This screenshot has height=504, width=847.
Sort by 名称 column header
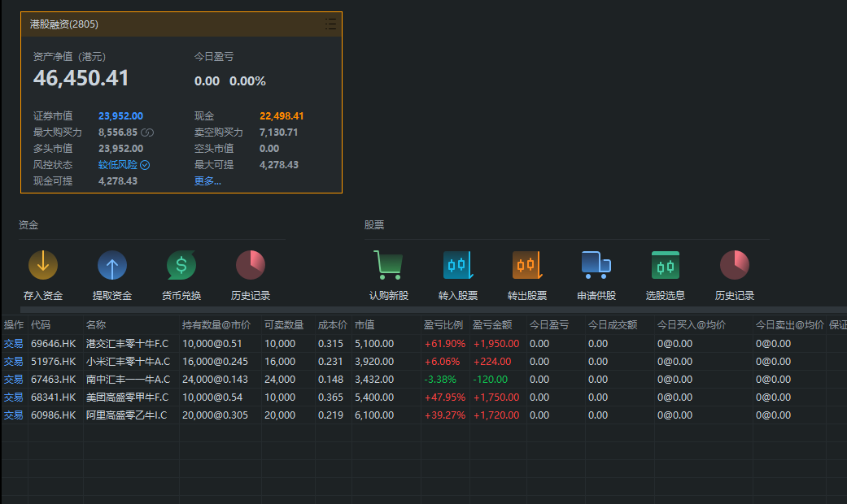click(x=96, y=325)
